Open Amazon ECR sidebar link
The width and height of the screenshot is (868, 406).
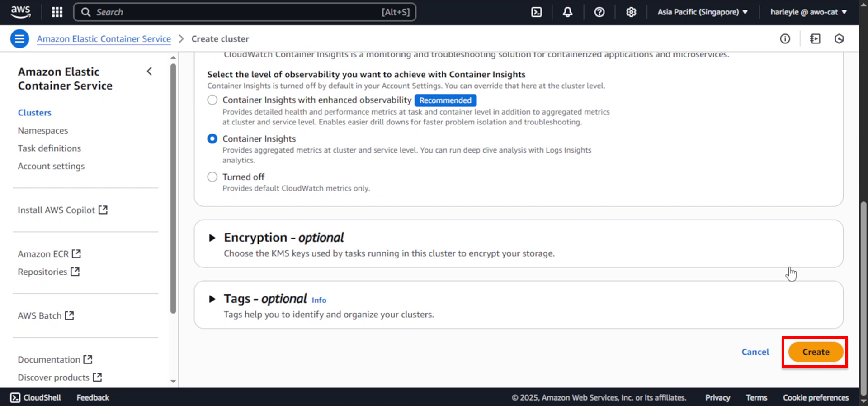tap(43, 254)
